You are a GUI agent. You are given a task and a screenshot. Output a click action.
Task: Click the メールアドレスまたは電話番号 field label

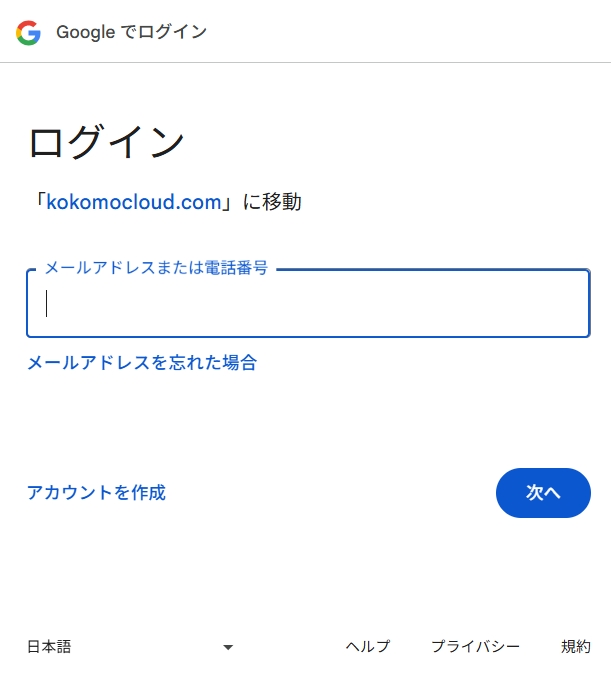click(x=156, y=269)
